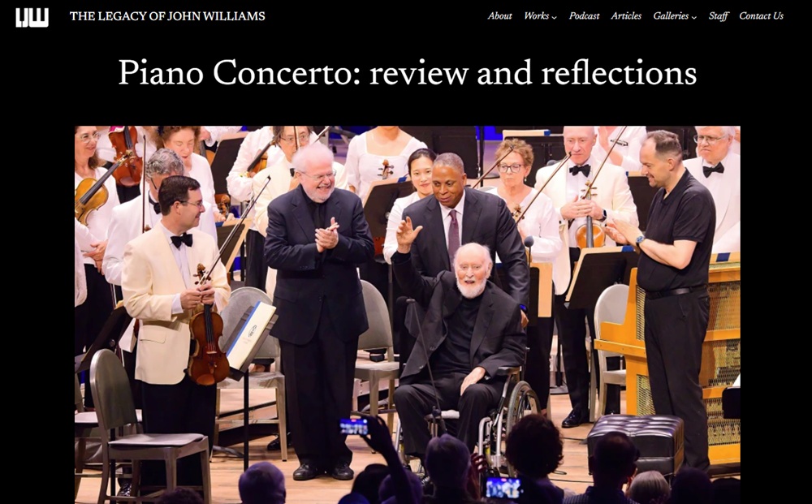Navigate to Articles
812x504 pixels.
click(x=626, y=16)
